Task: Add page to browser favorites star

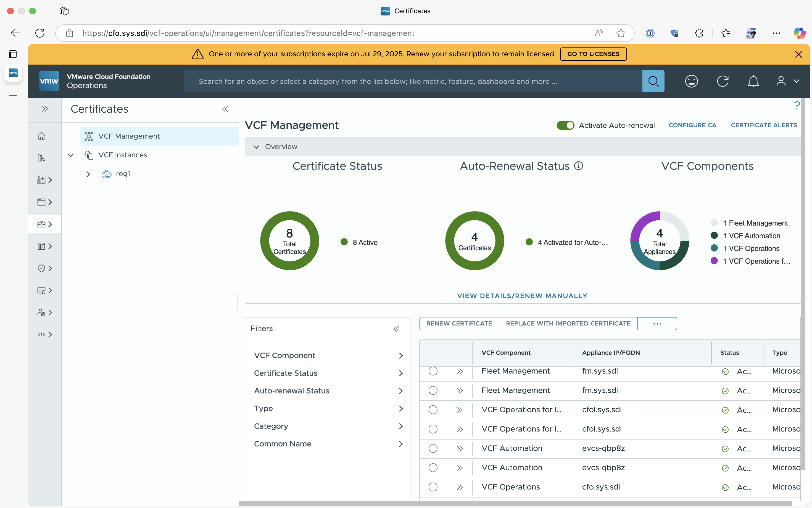Action: coord(621,33)
